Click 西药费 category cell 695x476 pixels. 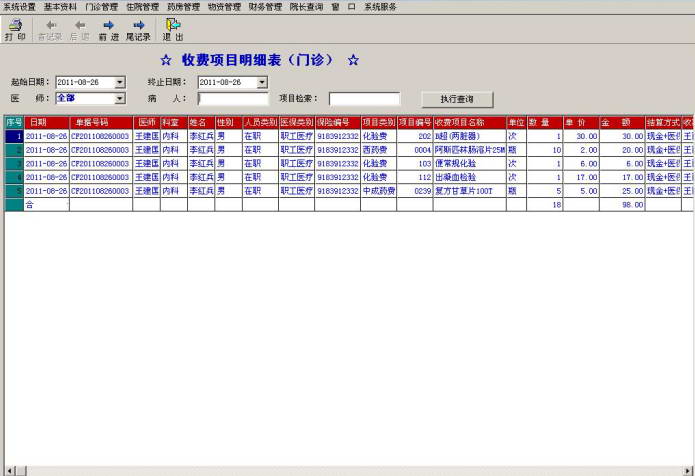[x=379, y=150]
